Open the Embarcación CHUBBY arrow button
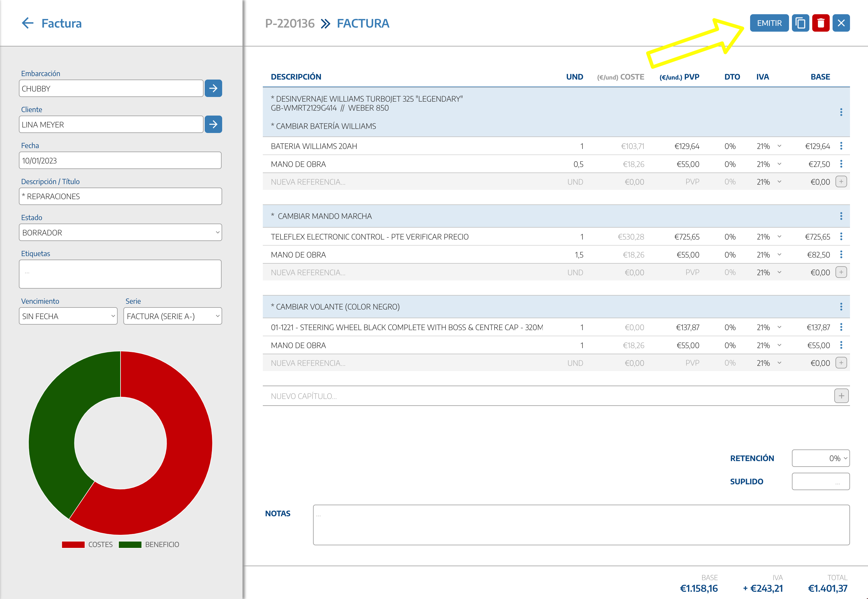This screenshot has height=599, width=868. (213, 89)
